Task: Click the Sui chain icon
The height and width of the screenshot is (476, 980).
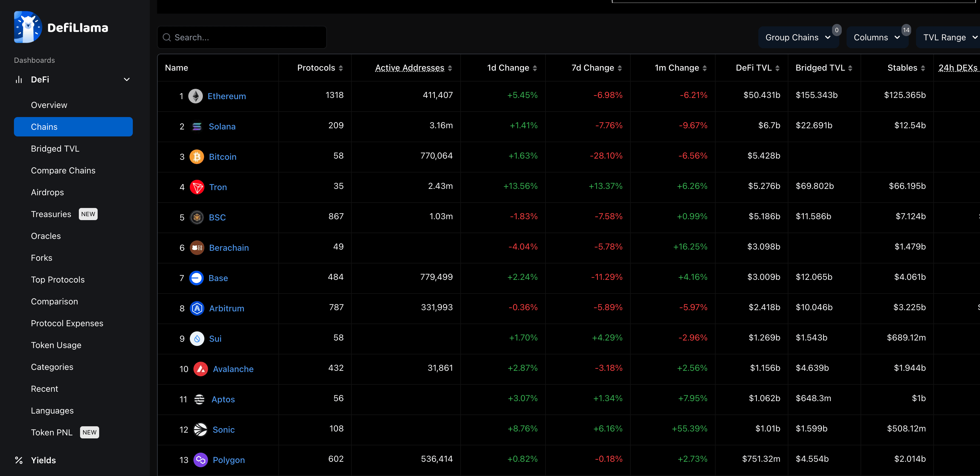Action: [197, 339]
